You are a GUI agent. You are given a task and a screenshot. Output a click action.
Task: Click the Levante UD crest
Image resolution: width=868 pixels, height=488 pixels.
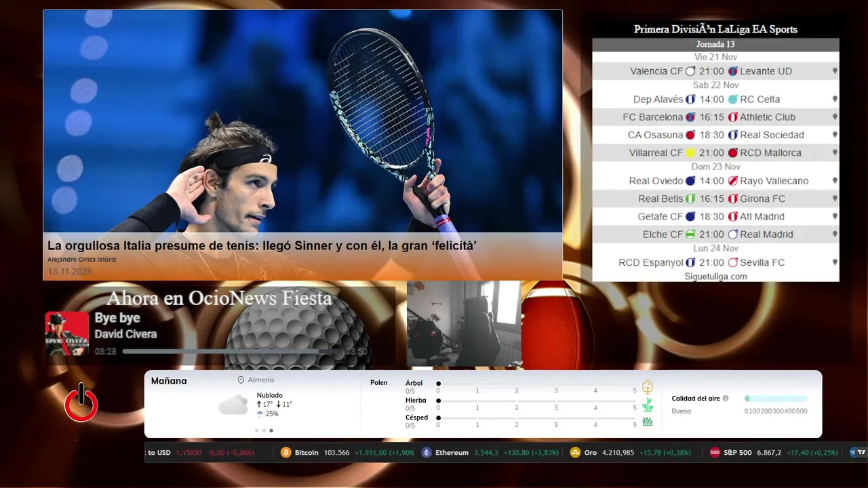(x=733, y=71)
